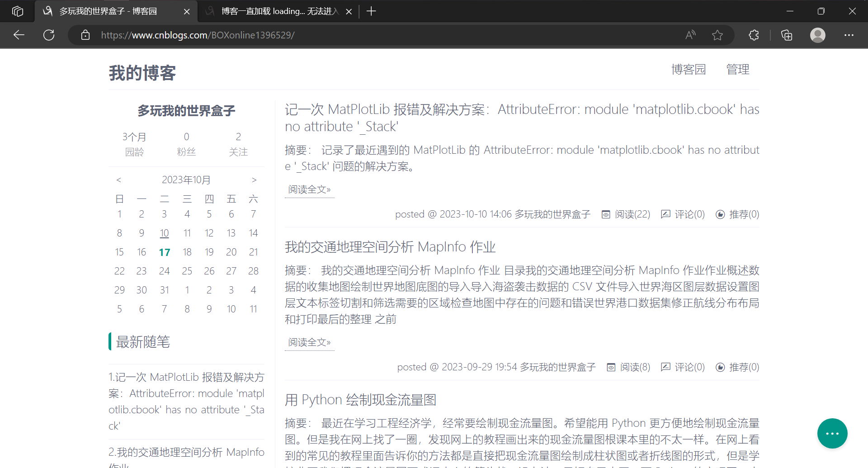
Task: Switch to 博客一直加载 loading tab
Action: (278, 11)
